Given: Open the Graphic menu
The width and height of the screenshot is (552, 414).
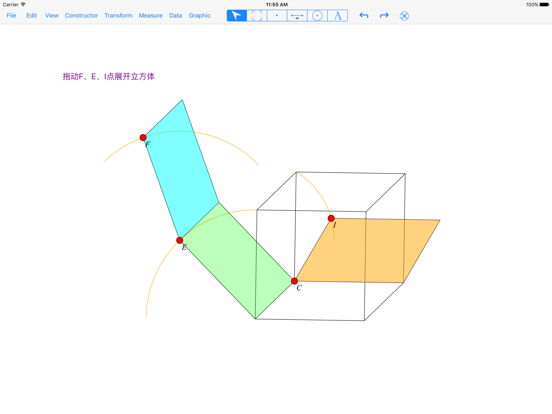Looking at the screenshot, I should (x=199, y=15).
